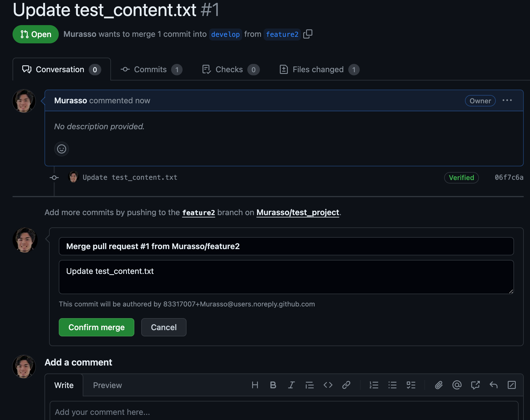This screenshot has height=420, width=530.
Task: Open the Murasso/test_project repository link
Action: click(x=298, y=213)
